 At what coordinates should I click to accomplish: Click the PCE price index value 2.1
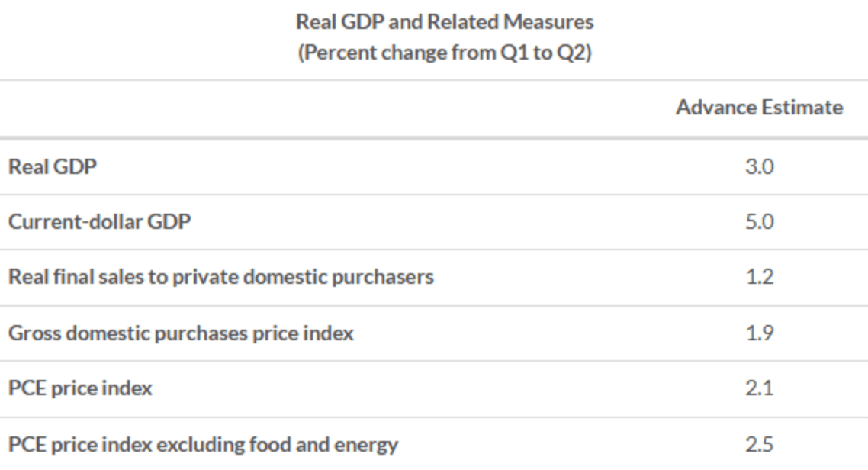[759, 388]
